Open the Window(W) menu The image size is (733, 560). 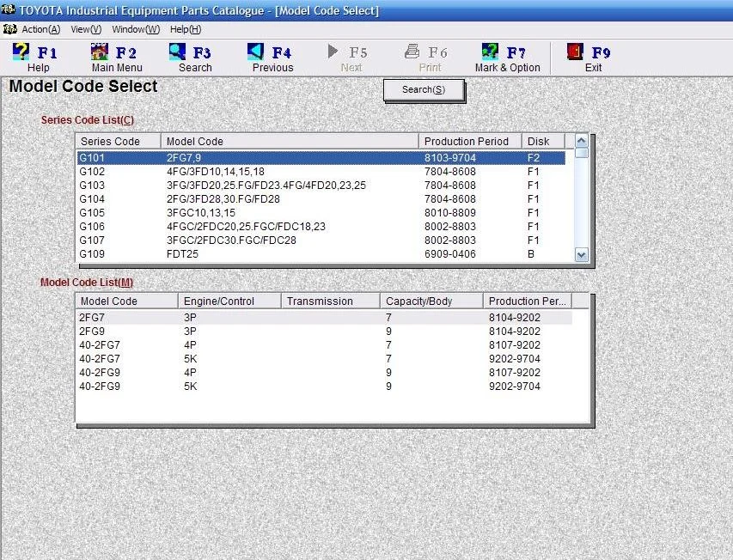(x=136, y=29)
